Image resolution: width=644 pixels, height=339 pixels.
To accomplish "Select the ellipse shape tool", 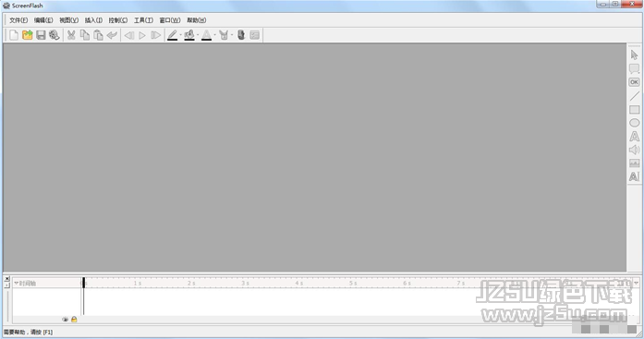I will pos(634,123).
